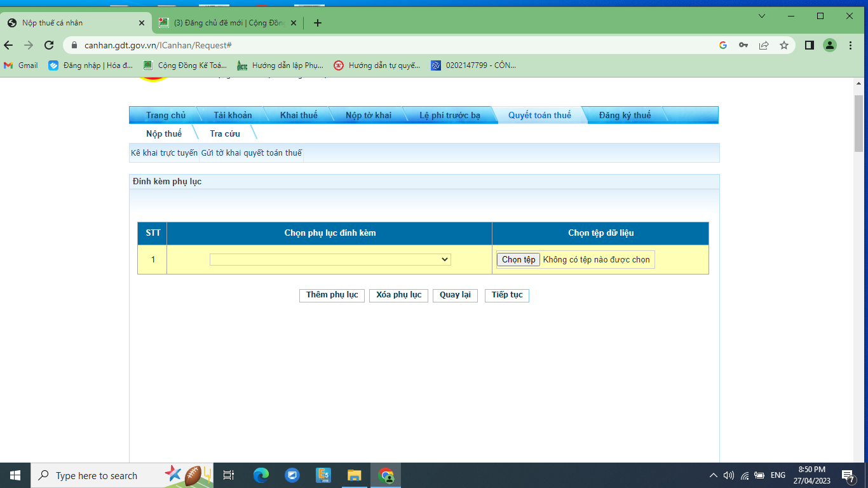Open the Chrome profile avatar icon
This screenshot has width=868, height=488.
pos(830,45)
